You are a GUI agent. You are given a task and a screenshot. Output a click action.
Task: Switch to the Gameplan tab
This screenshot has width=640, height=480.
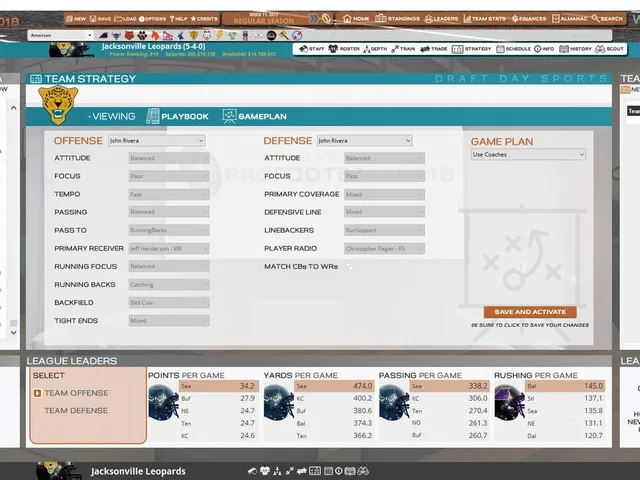coord(254,116)
